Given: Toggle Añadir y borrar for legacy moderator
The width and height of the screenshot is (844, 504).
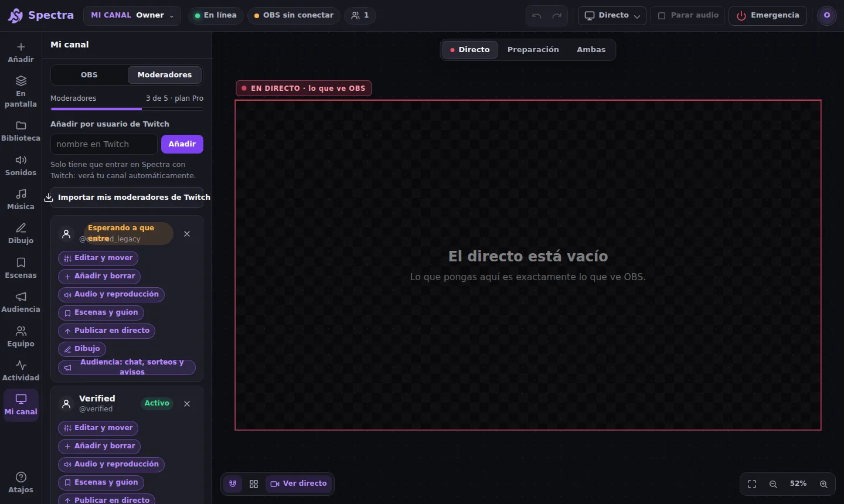Looking at the screenshot, I should (x=99, y=276).
